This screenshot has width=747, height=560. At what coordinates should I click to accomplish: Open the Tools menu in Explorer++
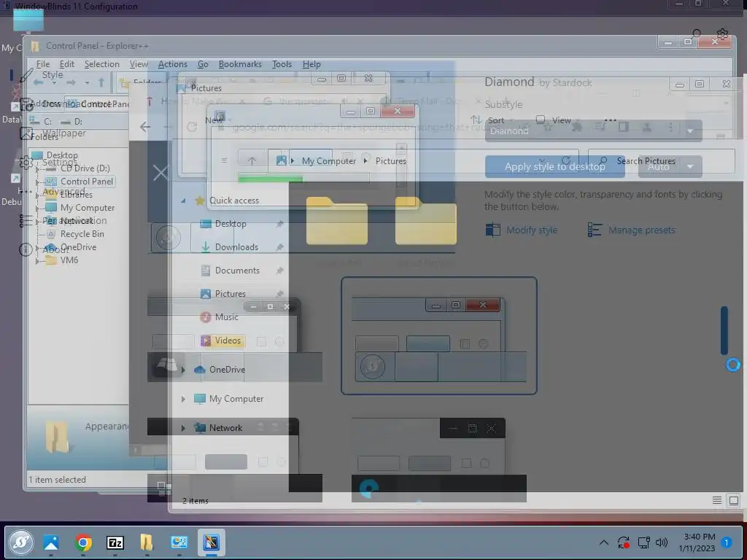coord(282,64)
